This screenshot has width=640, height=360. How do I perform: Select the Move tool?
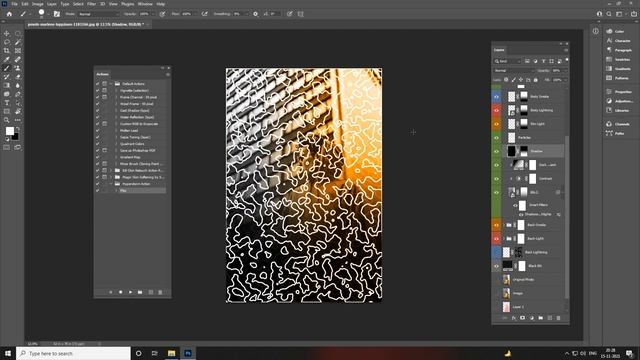[x=7, y=33]
